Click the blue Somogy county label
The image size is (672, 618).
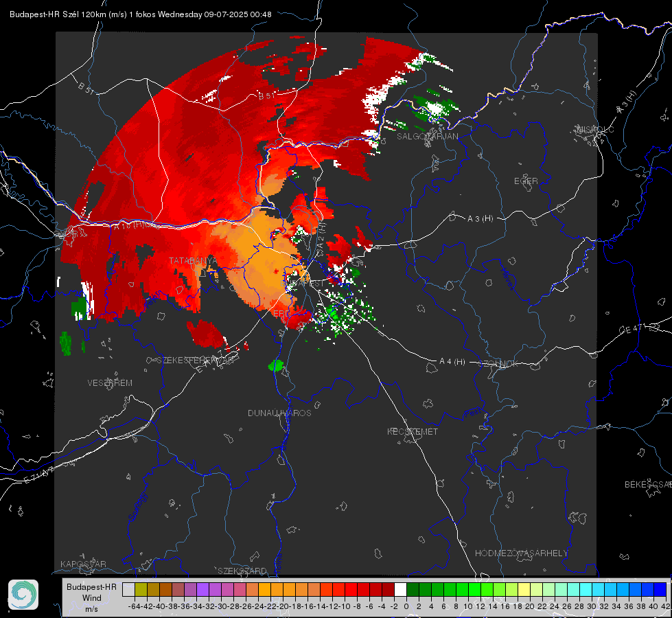coord(137,507)
